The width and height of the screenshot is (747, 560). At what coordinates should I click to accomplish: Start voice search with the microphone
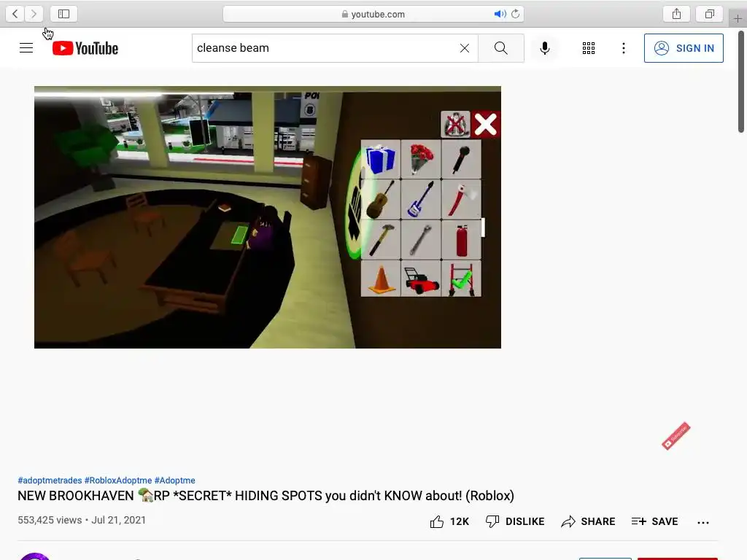click(545, 48)
